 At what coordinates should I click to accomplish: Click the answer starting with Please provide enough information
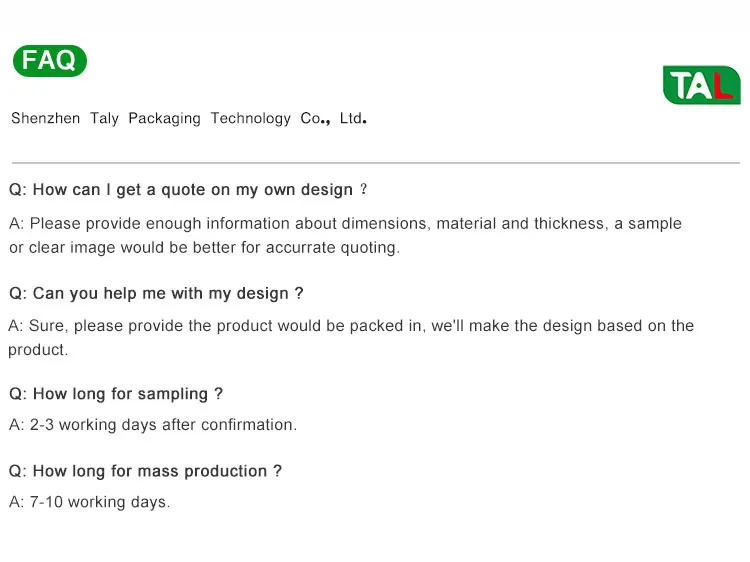(x=345, y=223)
